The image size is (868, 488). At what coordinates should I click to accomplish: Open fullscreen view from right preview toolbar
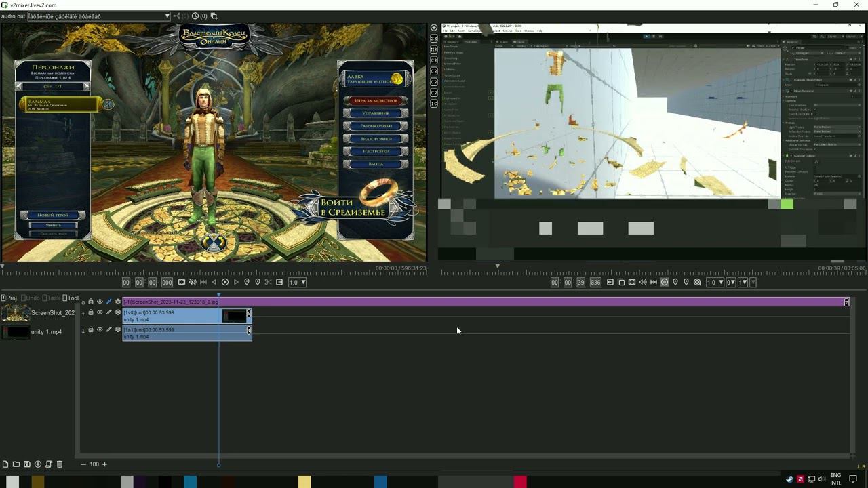tap(632, 282)
